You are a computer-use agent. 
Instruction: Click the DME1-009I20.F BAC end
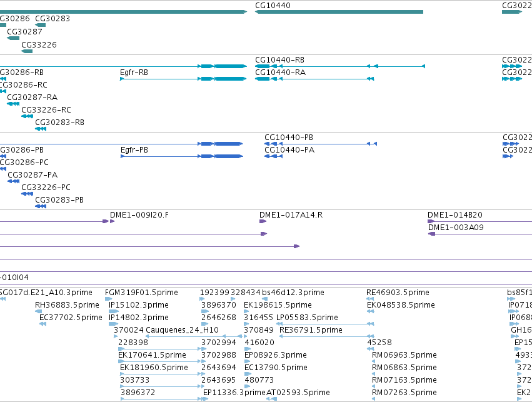(x=113, y=221)
